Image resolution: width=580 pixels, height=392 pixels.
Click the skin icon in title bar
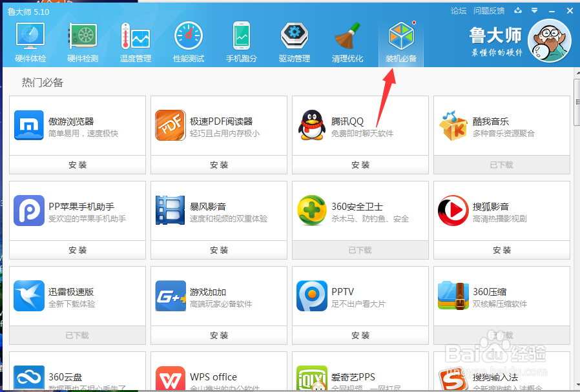click(518, 10)
